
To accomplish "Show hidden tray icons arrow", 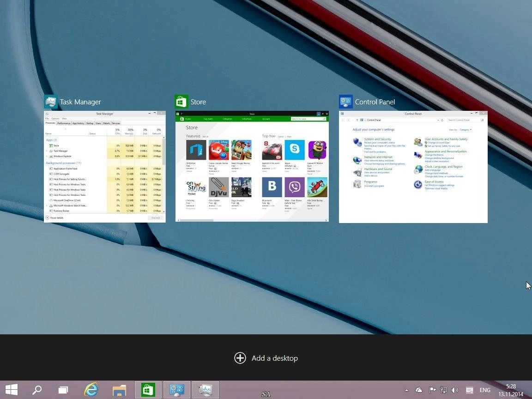I will pyautogui.click(x=406, y=390).
